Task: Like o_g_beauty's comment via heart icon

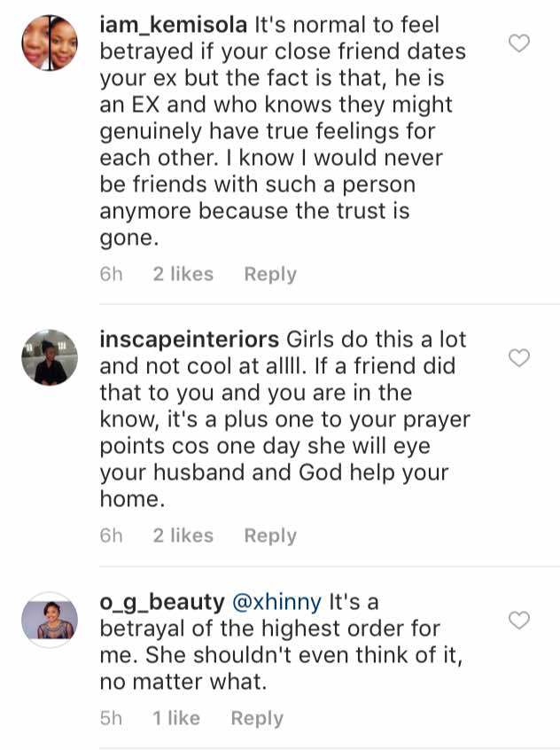Action: pos(521,620)
